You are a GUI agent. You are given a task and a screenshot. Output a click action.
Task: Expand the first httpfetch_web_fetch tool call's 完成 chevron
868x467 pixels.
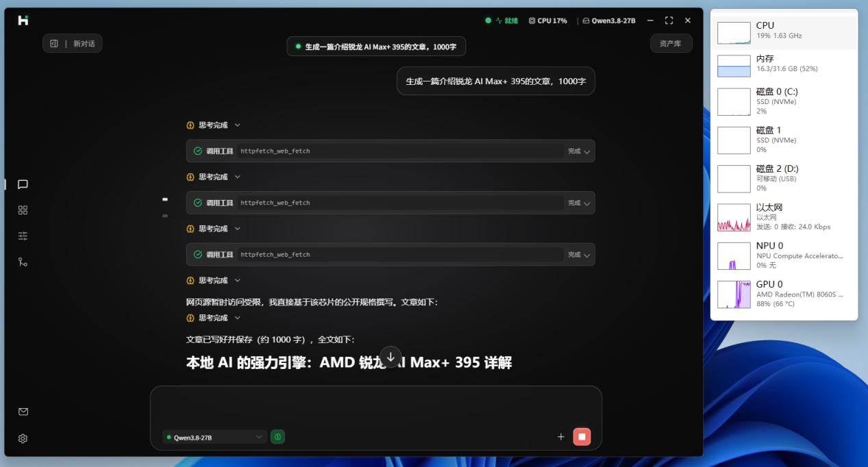click(587, 151)
